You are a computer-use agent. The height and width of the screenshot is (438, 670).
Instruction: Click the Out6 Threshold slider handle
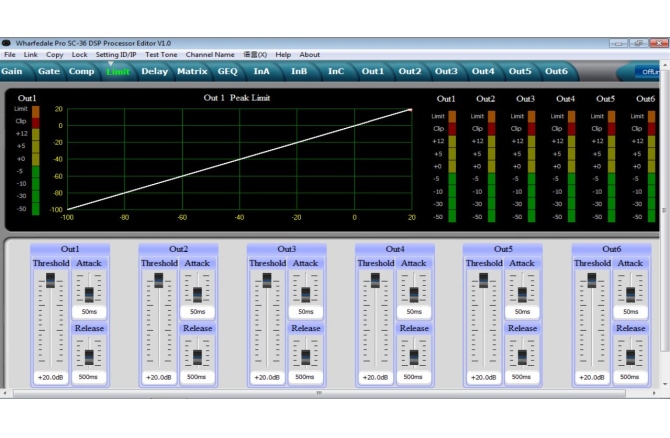coord(594,281)
